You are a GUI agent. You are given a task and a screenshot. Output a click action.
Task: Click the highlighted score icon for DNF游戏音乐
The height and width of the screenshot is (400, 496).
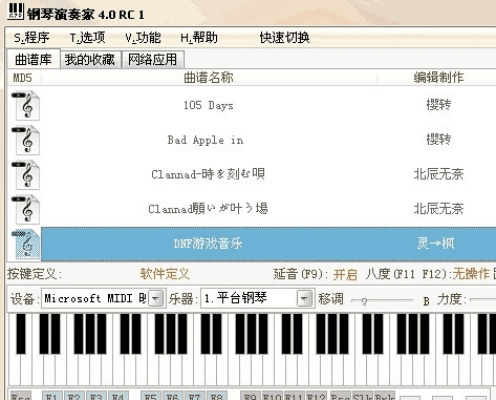26,244
